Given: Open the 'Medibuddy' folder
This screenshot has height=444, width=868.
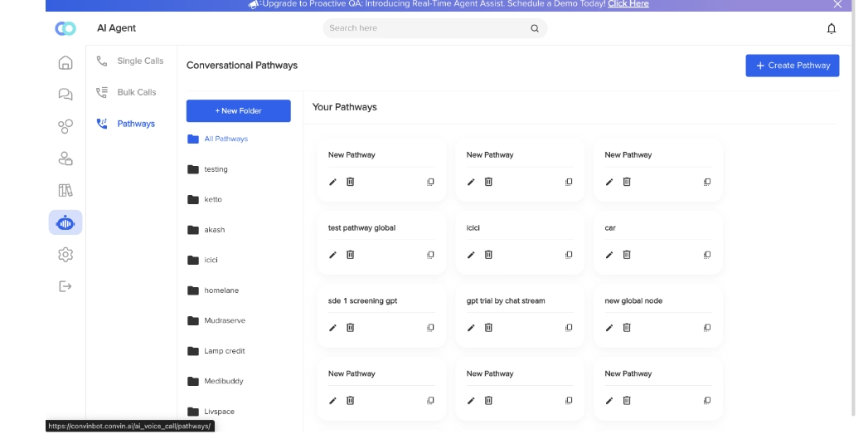Looking at the screenshot, I should click(216, 382).
